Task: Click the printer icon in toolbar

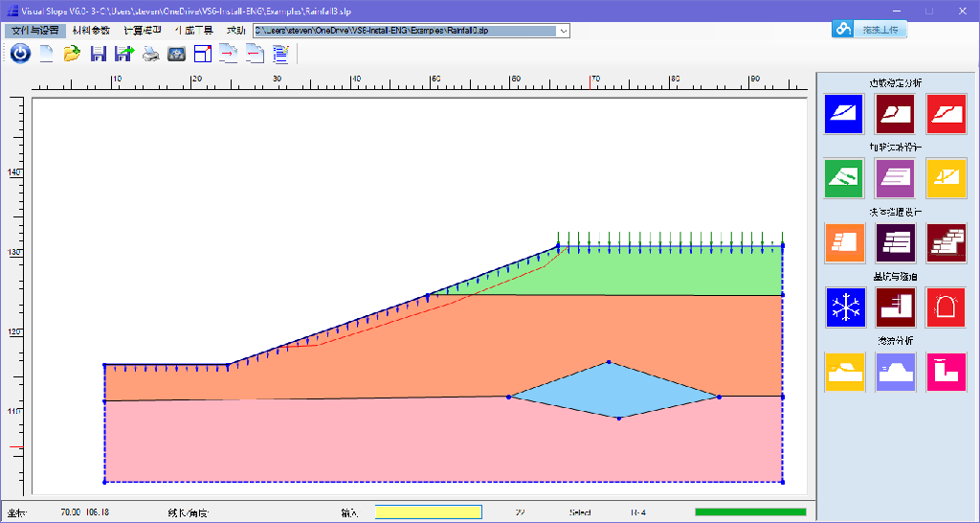Action: [150, 54]
